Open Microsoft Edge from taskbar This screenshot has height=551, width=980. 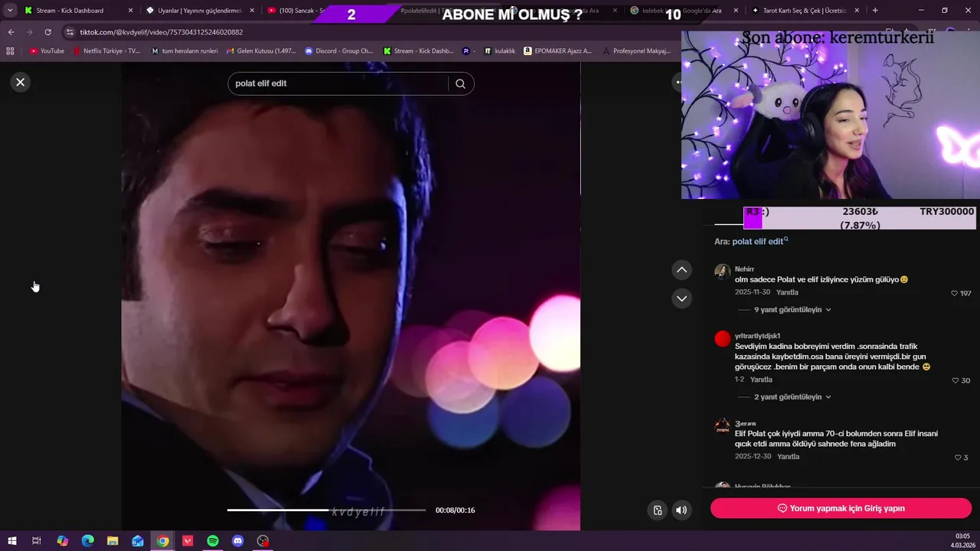87,541
